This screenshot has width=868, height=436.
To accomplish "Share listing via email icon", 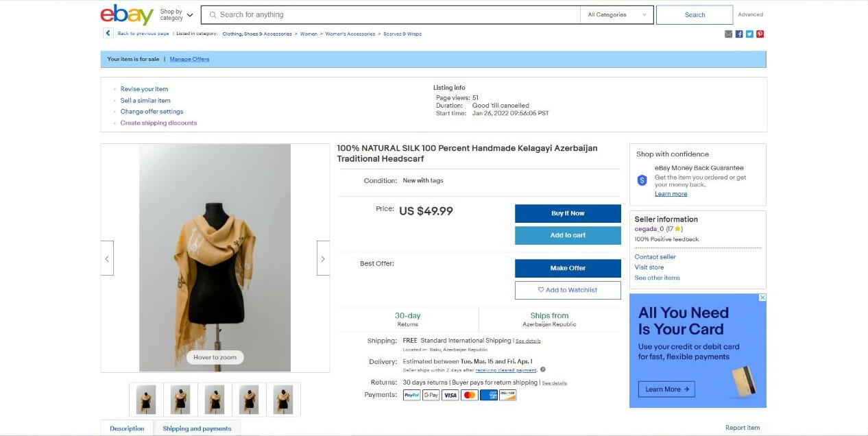I will coord(729,34).
